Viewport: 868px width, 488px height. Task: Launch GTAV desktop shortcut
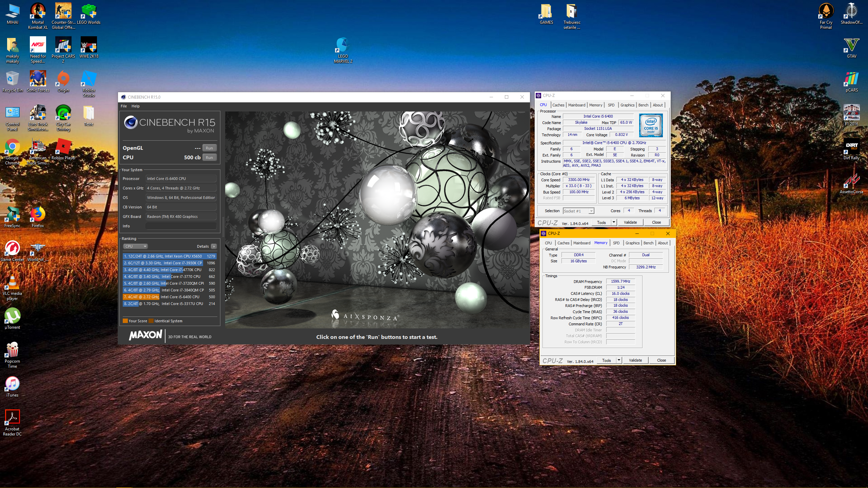pyautogui.click(x=851, y=47)
